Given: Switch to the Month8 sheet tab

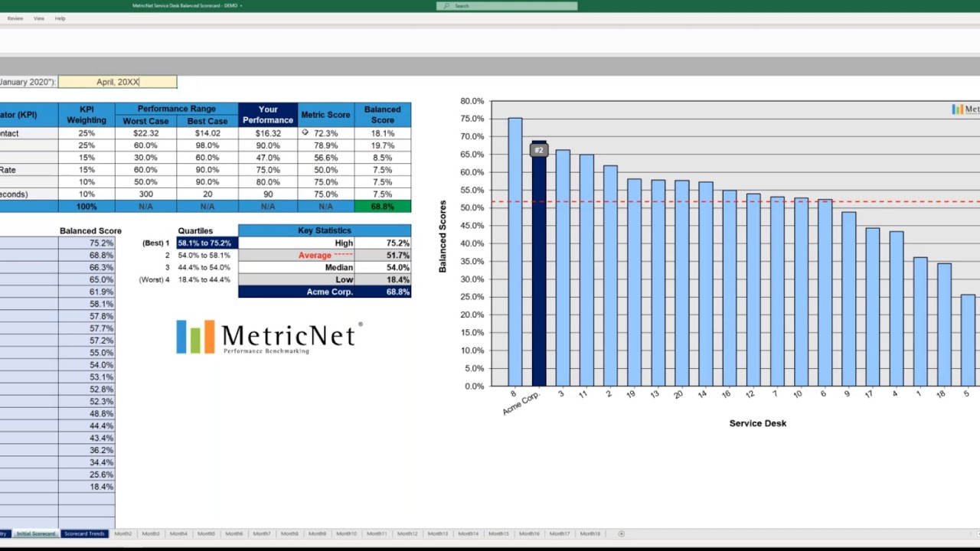Looking at the screenshot, I should 289,533.
